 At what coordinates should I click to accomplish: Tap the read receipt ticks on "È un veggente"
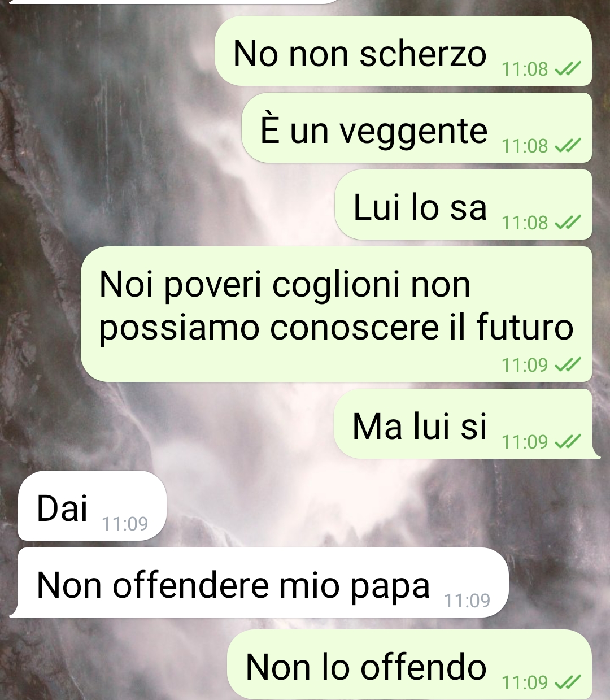click(x=568, y=146)
